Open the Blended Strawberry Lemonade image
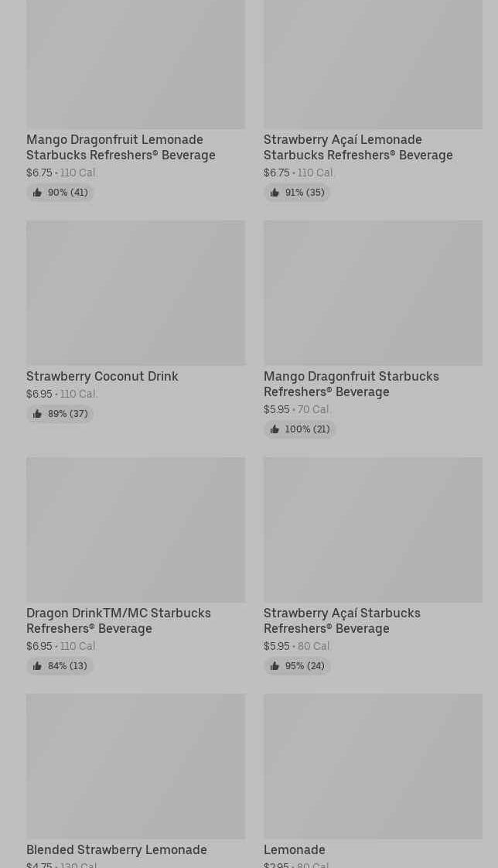 click(x=135, y=766)
